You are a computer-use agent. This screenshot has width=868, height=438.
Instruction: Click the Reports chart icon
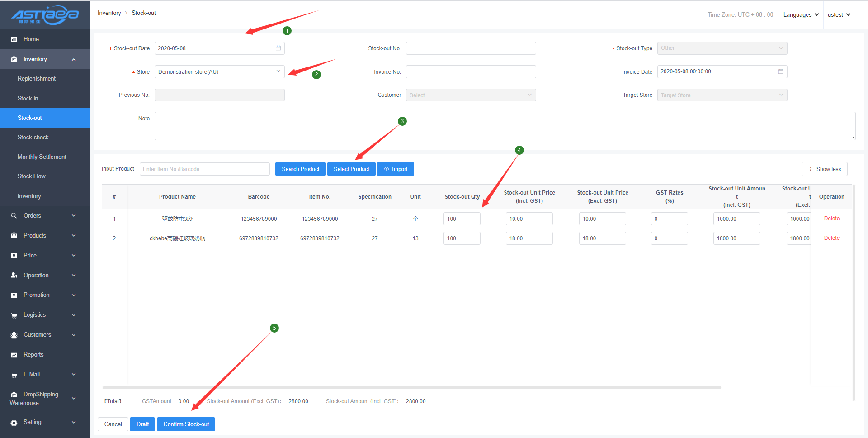(14, 355)
